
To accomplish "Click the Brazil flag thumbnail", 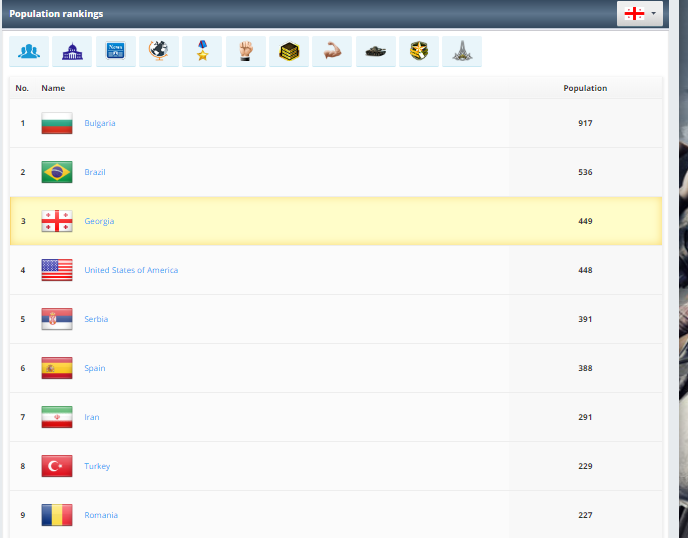I will pyautogui.click(x=57, y=172).
